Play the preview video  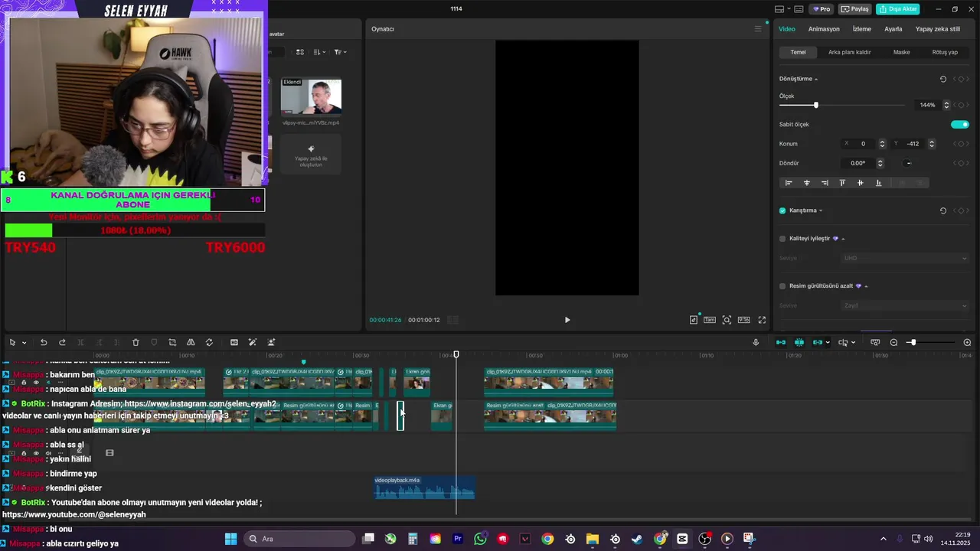coord(567,320)
